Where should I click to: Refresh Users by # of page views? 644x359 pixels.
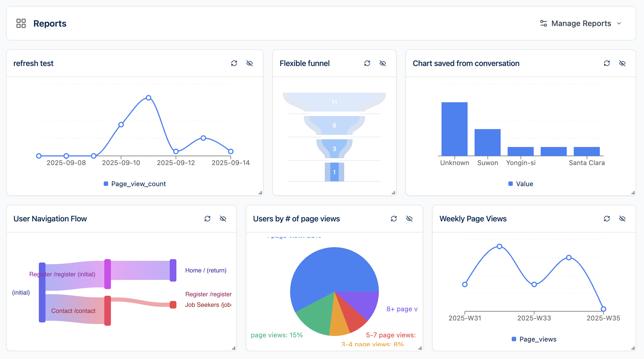[394, 219]
